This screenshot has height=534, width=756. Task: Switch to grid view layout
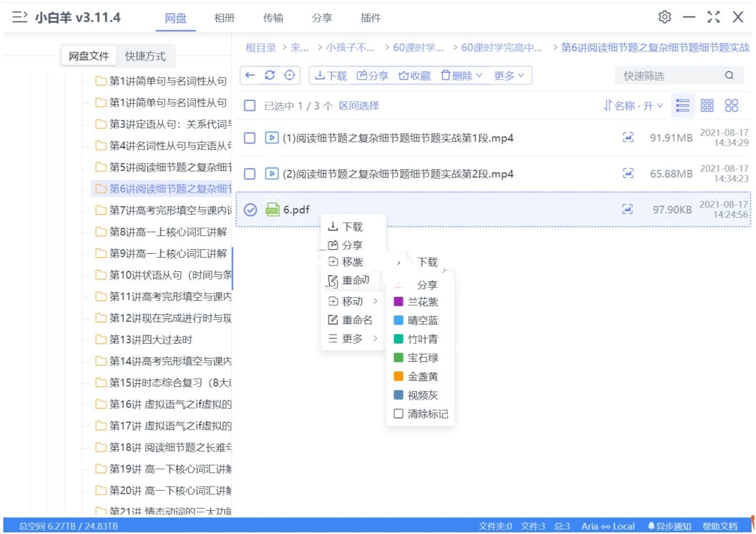pos(707,105)
